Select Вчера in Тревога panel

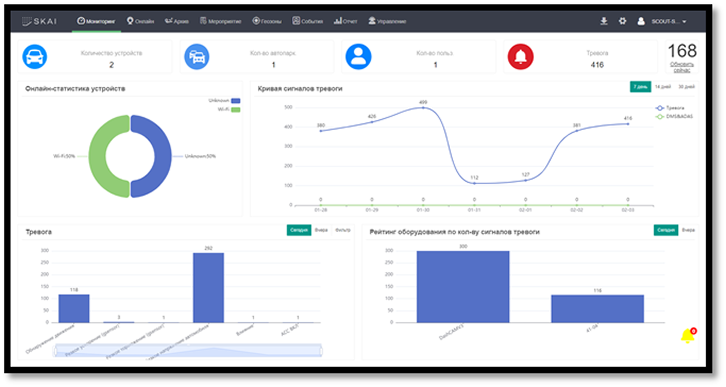click(321, 230)
